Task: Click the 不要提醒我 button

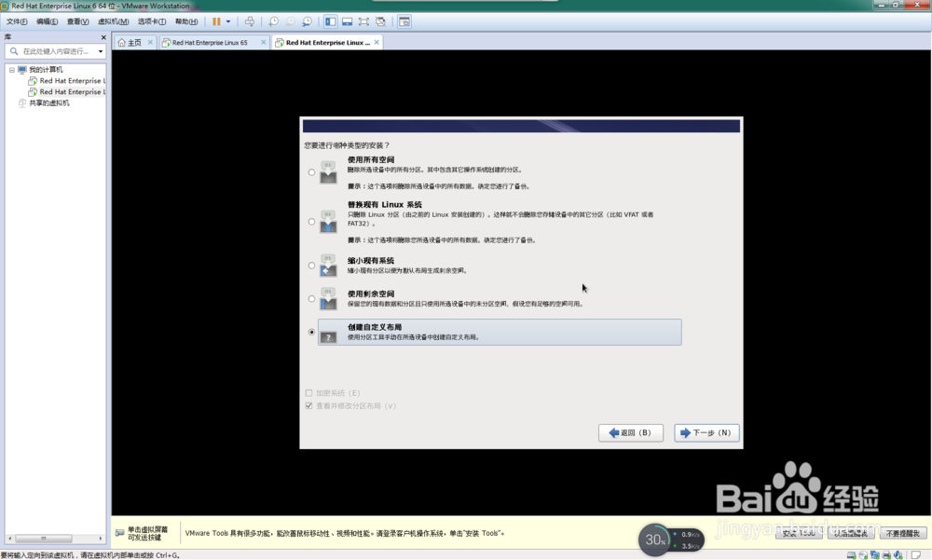Action: pos(903,533)
